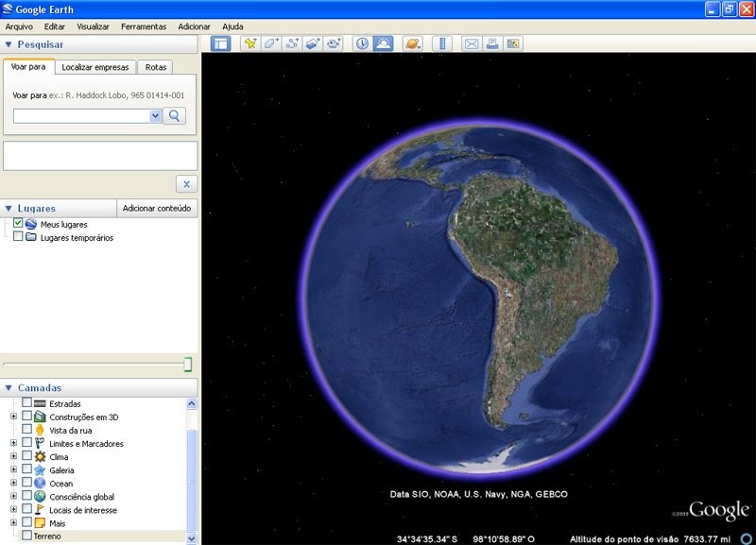Add a polygon using the toolbar icon
Screen dimensions: 756x545
tap(271, 43)
